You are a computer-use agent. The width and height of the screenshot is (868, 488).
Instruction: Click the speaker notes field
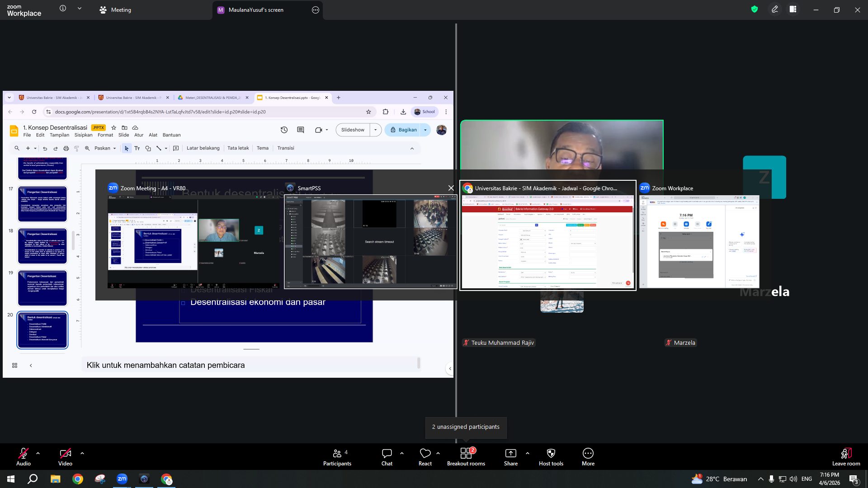251,365
